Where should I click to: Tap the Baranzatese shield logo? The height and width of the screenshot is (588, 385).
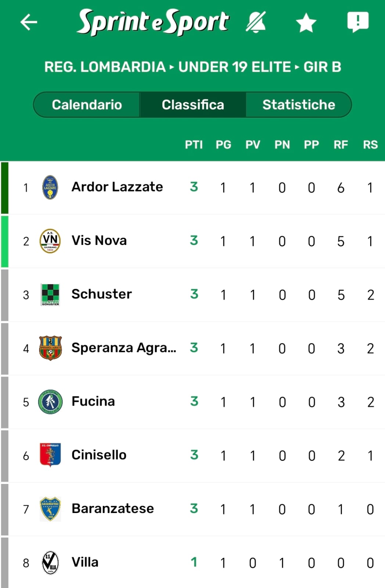tap(50, 509)
